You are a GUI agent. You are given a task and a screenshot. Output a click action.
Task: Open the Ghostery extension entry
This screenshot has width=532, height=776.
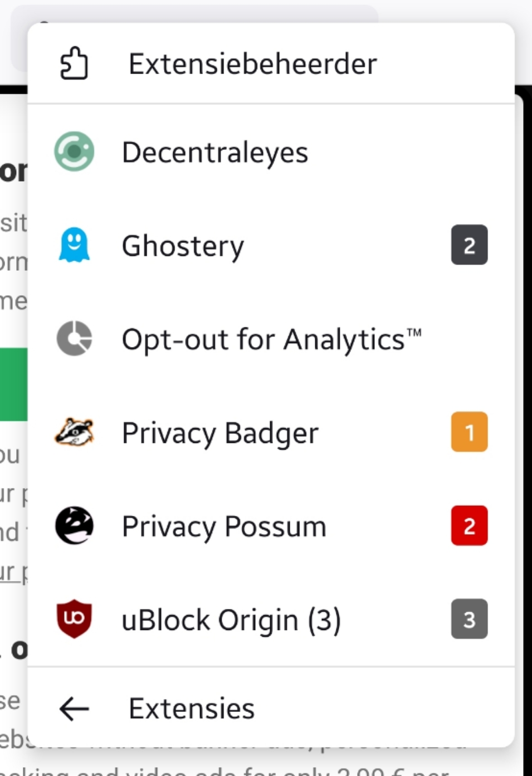[x=271, y=245]
